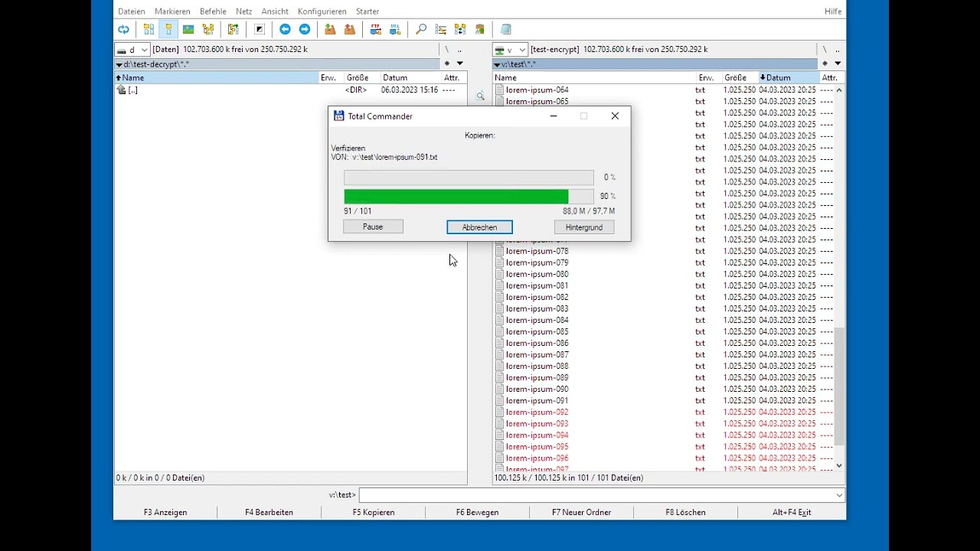Click F6 Bewegen button
The width and height of the screenshot is (980, 551).
click(x=478, y=513)
